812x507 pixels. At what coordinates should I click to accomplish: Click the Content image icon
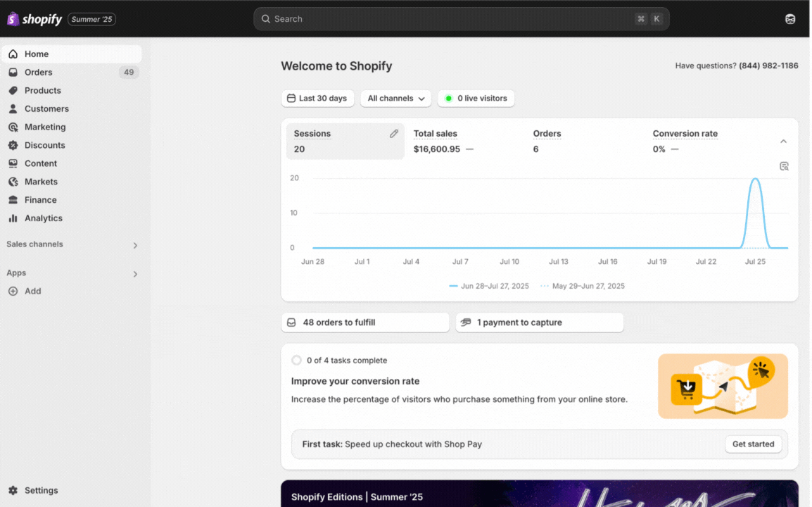[x=13, y=163]
